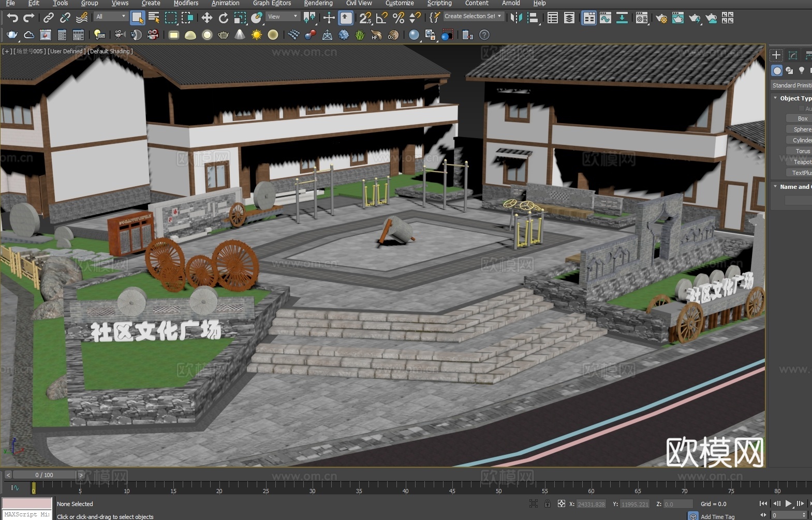Toggle the Selection Lock padlock icon
The width and height of the screenshot is (812, 520).
coord(548,503)
